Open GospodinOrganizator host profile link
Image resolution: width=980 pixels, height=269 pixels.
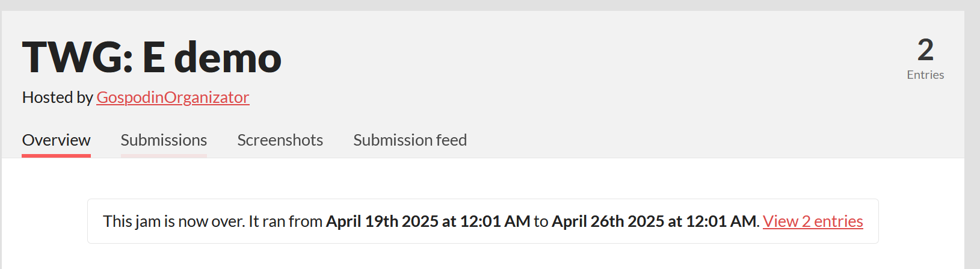pos(173,97)
